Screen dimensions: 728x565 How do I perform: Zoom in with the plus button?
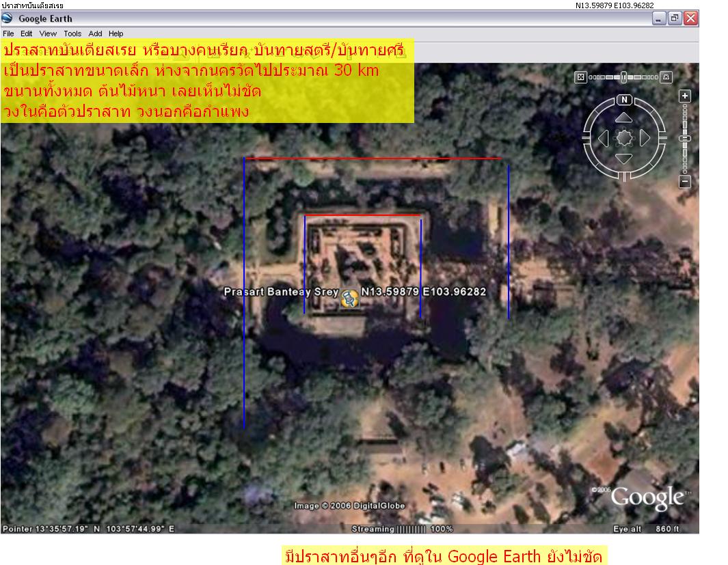coord(685,96)
